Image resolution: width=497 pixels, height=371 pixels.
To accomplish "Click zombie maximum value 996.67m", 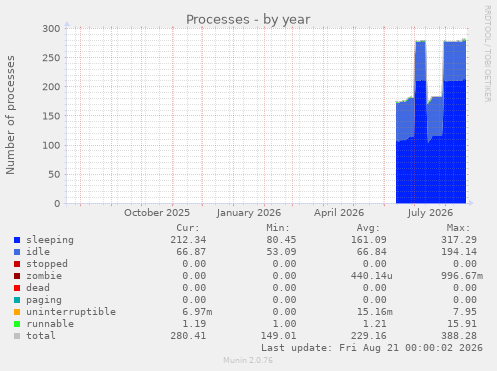I will pos(462,276).
